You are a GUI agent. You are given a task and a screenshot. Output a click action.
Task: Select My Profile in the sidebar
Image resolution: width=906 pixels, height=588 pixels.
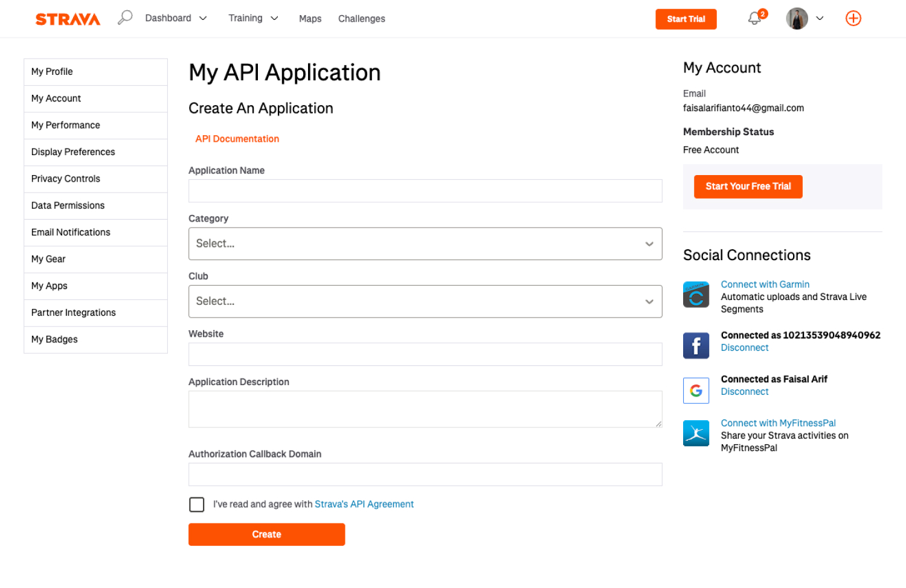95,72
